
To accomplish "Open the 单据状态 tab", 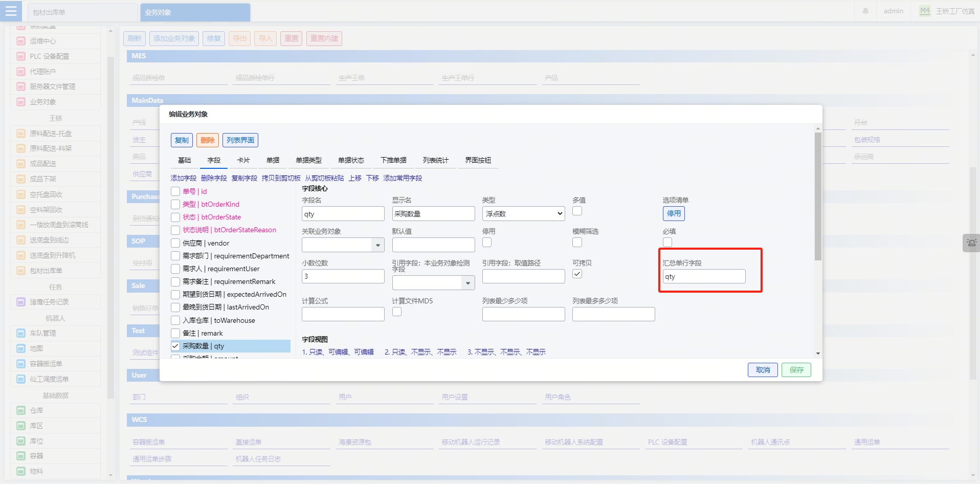I will click(x=351, y=160).
